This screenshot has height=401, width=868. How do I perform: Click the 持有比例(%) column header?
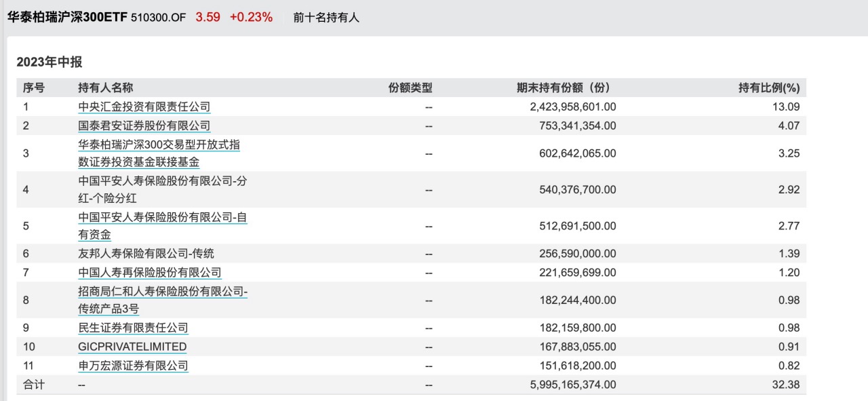769,88
